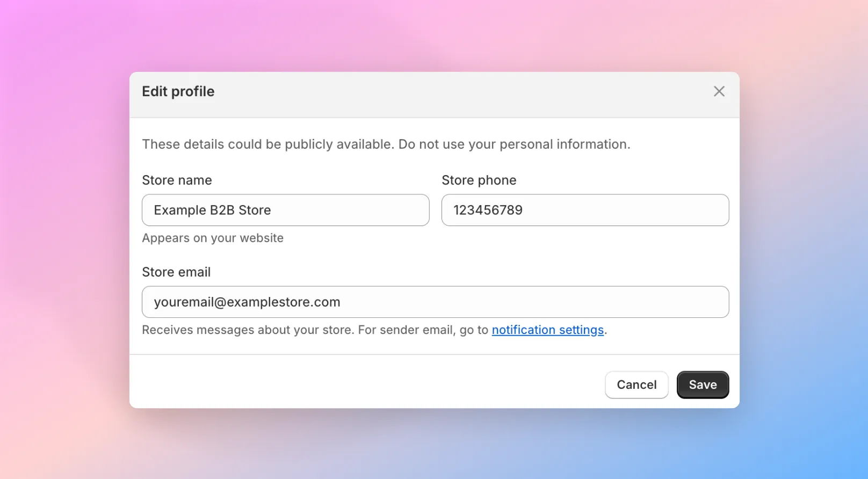Click the 'Store email' field label

(x=176, y=272)
